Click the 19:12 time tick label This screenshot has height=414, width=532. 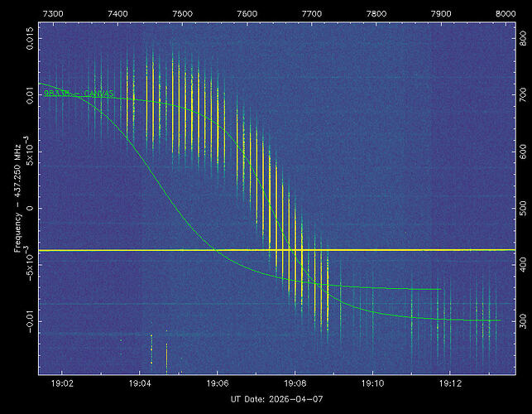pos(451,384)
